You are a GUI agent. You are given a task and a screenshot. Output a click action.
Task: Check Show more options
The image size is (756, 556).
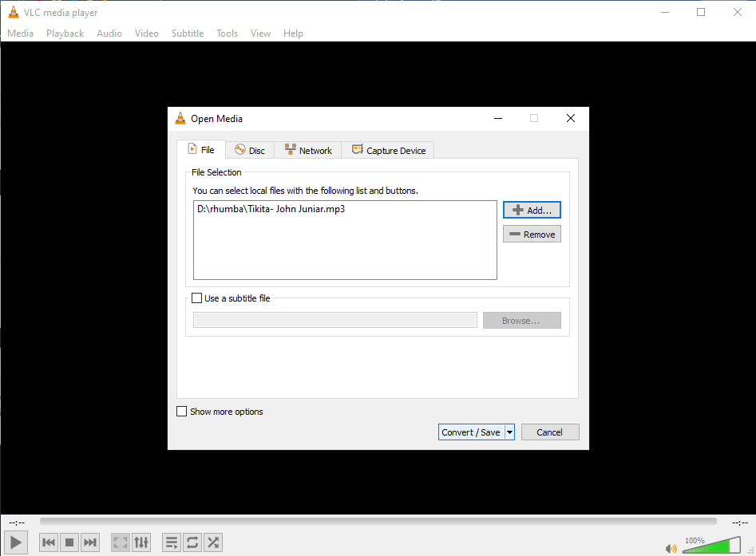[x=182, y=412]
